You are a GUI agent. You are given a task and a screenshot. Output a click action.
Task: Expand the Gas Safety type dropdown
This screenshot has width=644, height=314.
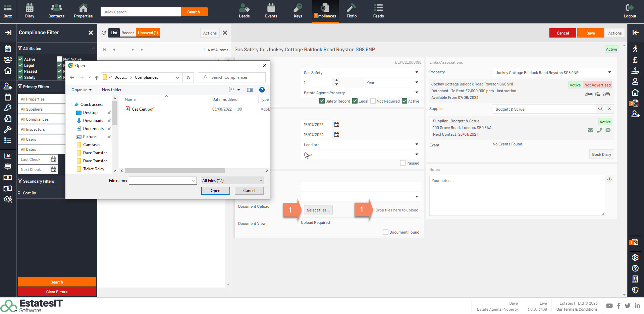pos(361,73)
